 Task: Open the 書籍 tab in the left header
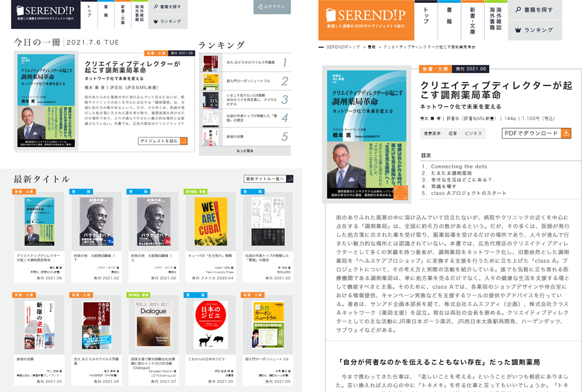pos(106,14)
